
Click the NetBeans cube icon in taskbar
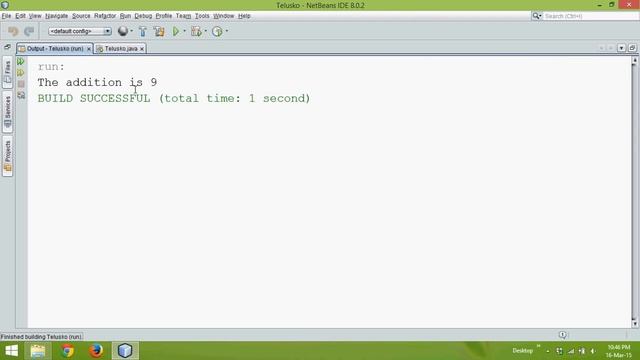pos(125,351)
